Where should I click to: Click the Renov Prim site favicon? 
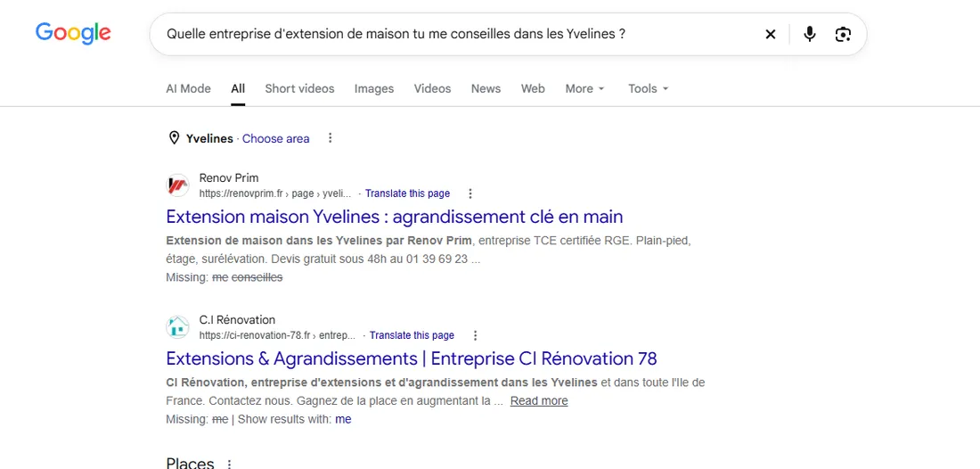[177, 185]
